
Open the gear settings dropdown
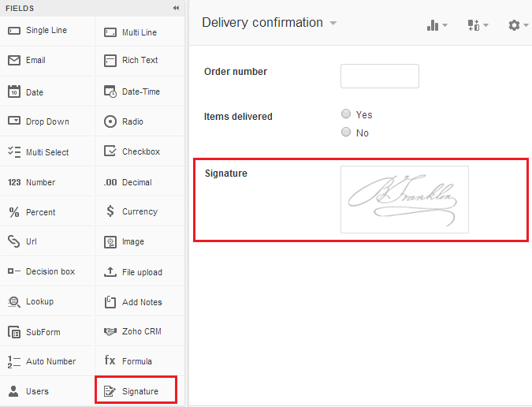coord(518,25)
